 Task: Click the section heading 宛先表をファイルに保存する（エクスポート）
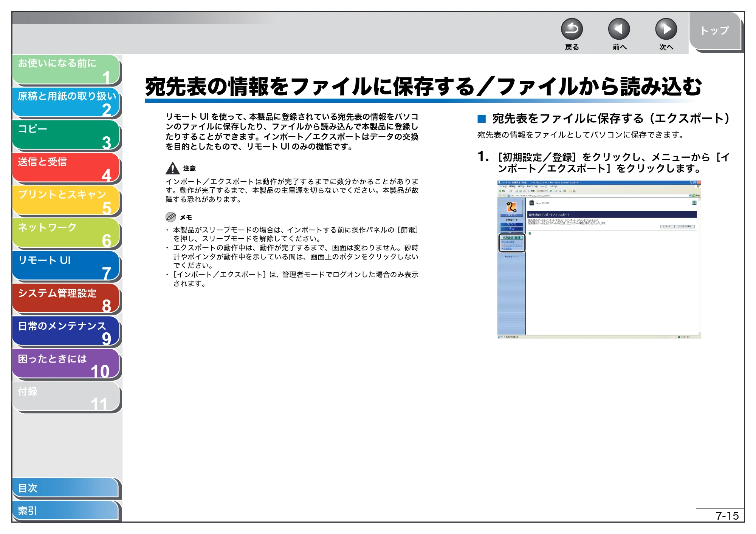(x=611, y=119)
